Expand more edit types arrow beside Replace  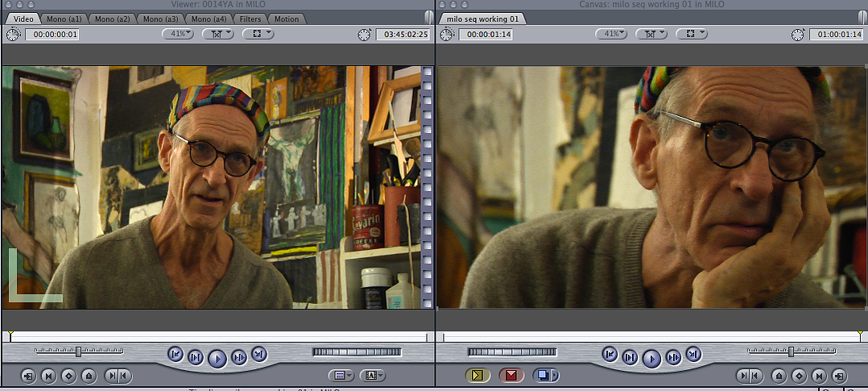556,376
